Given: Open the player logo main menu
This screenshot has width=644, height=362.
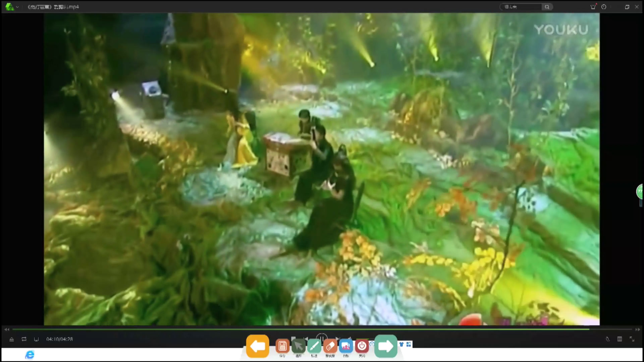Looking at the screenshot, I should pos(9,7).
